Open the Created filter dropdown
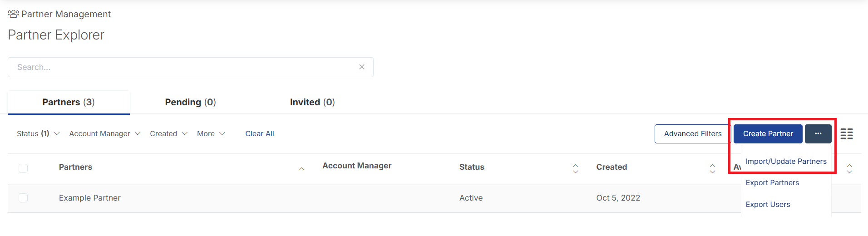 pyautogui.click(x=169, y=133)
